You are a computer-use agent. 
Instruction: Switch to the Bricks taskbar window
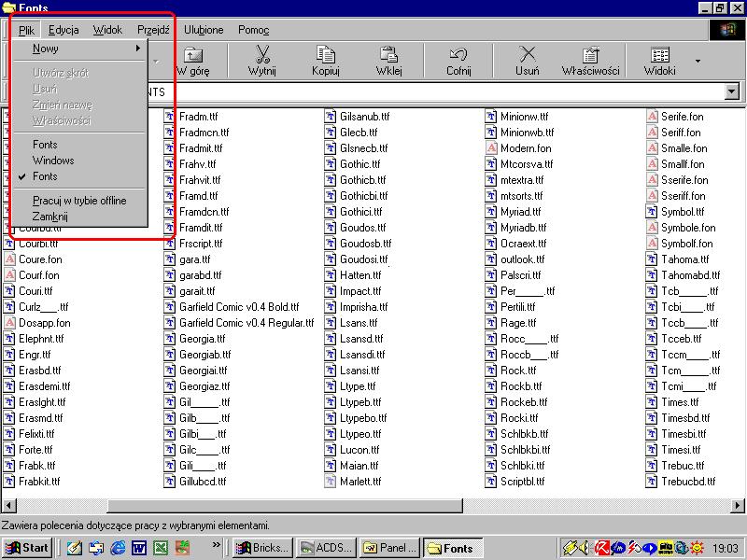263,548
